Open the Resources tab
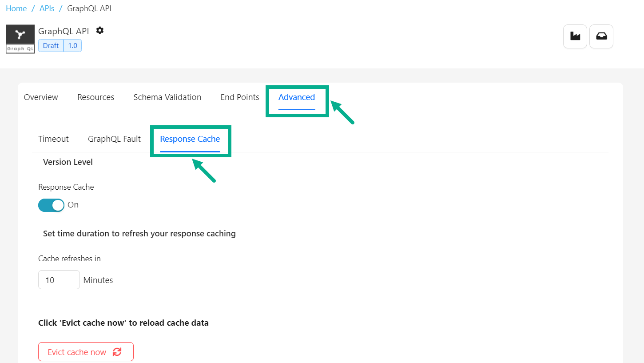Viewport: 644px width, 363px height. point(95,97)
